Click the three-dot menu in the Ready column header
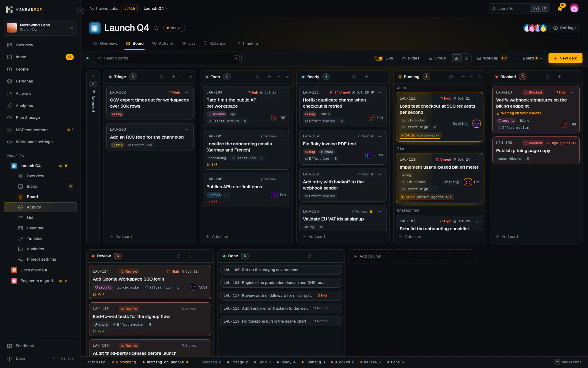Image resolution: width=588 pixels, height=368 pixels. pos(375,77)
